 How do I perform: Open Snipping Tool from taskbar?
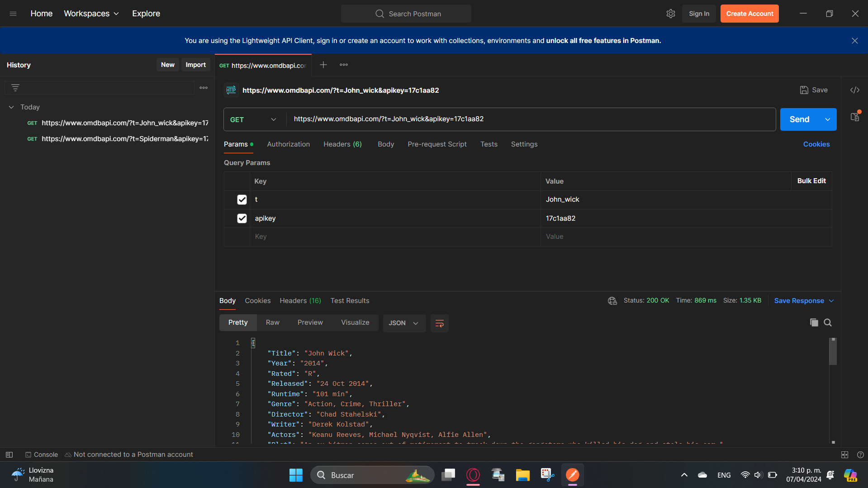547,475
